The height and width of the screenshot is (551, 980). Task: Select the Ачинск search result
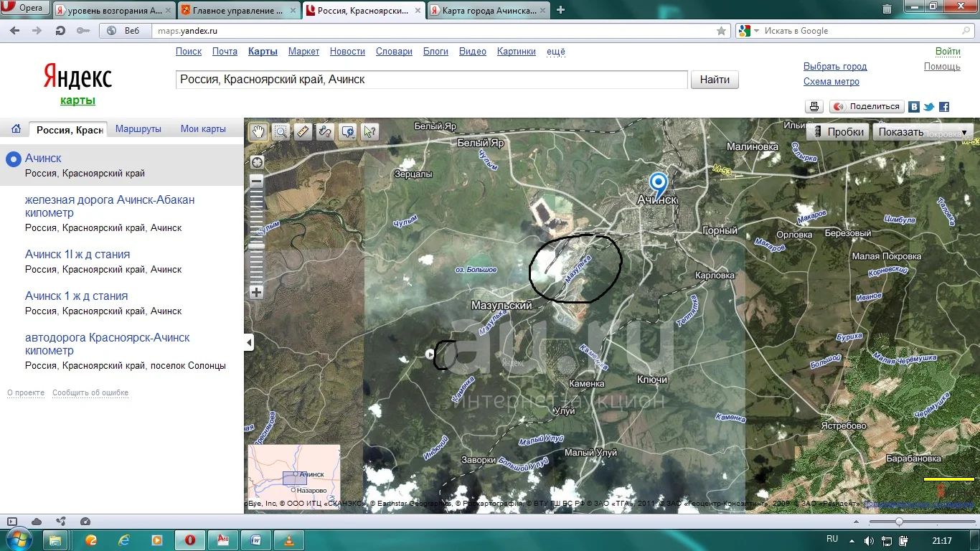click(x=43, y=158)
